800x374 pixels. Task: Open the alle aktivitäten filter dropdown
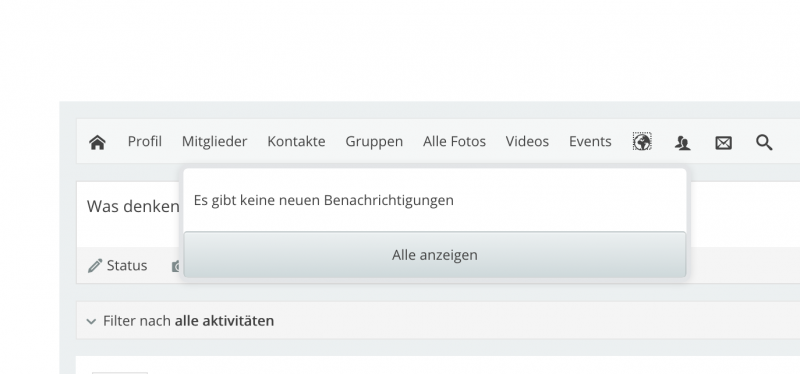224,320
